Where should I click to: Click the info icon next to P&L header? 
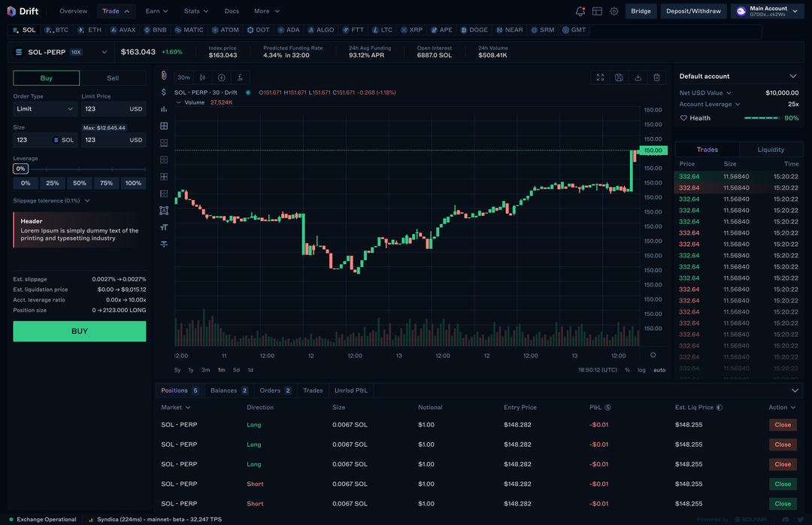608,408
